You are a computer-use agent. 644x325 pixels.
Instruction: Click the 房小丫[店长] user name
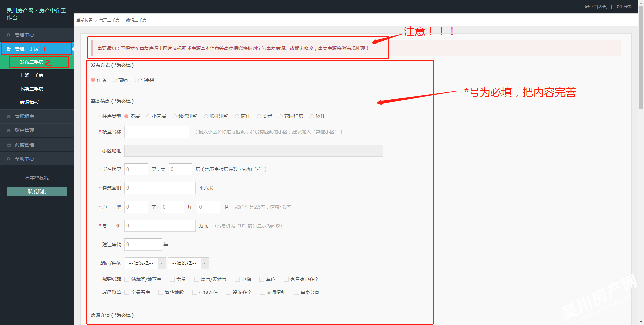click(x=596, y=7)
